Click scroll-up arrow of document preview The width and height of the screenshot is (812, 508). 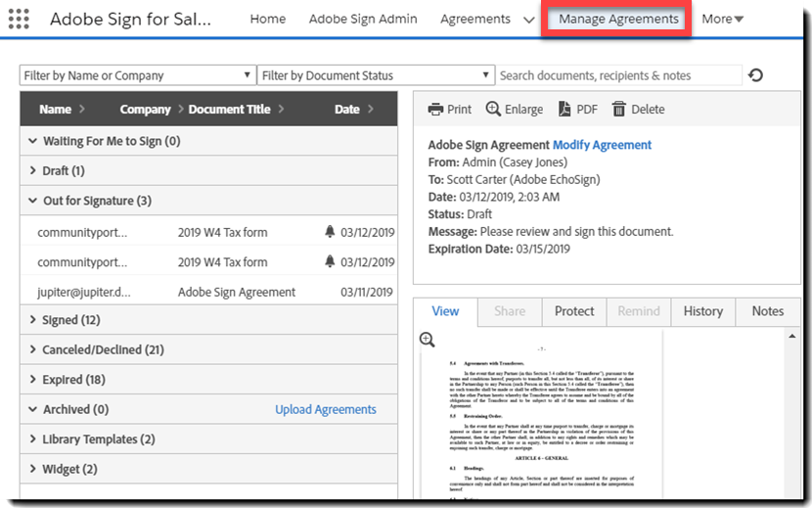click(791, 337)
